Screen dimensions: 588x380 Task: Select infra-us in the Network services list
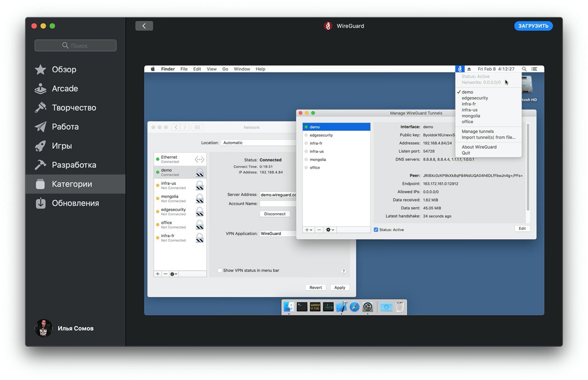click(180, 185)
